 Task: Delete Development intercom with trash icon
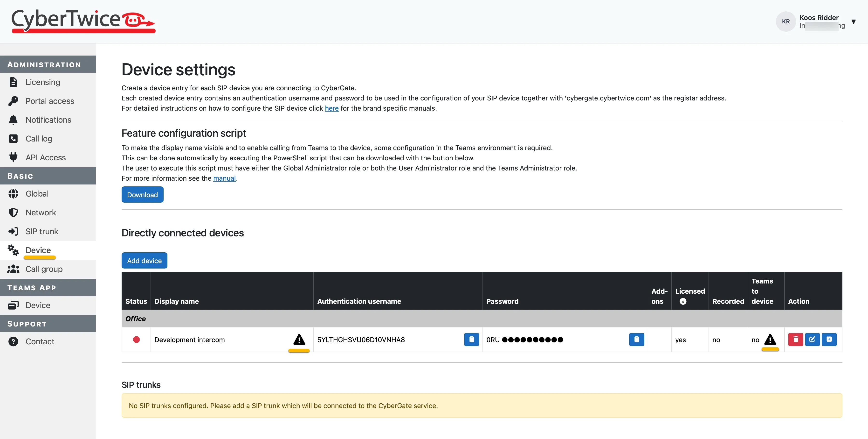796,339
